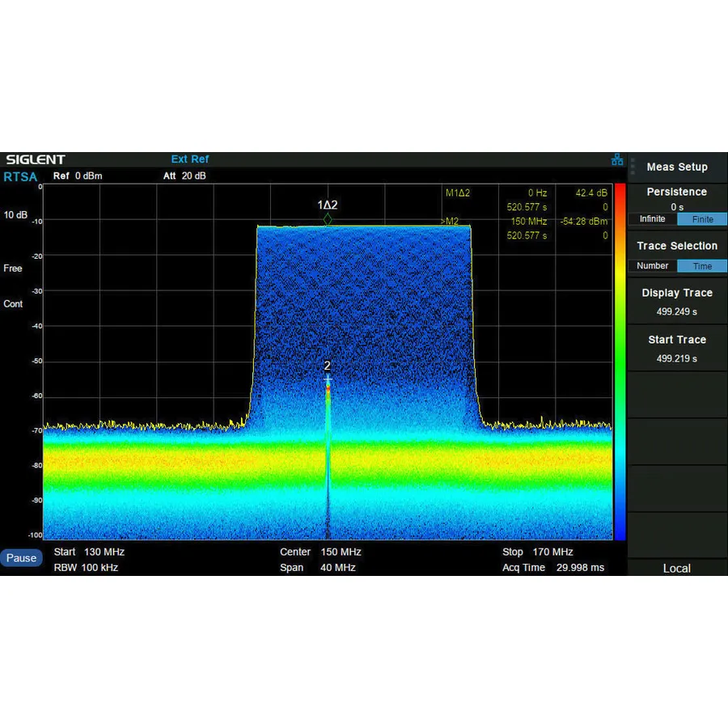Select marker 2 on the spectrum trace
Screen dimensions: 728x728
coord(327,377)
